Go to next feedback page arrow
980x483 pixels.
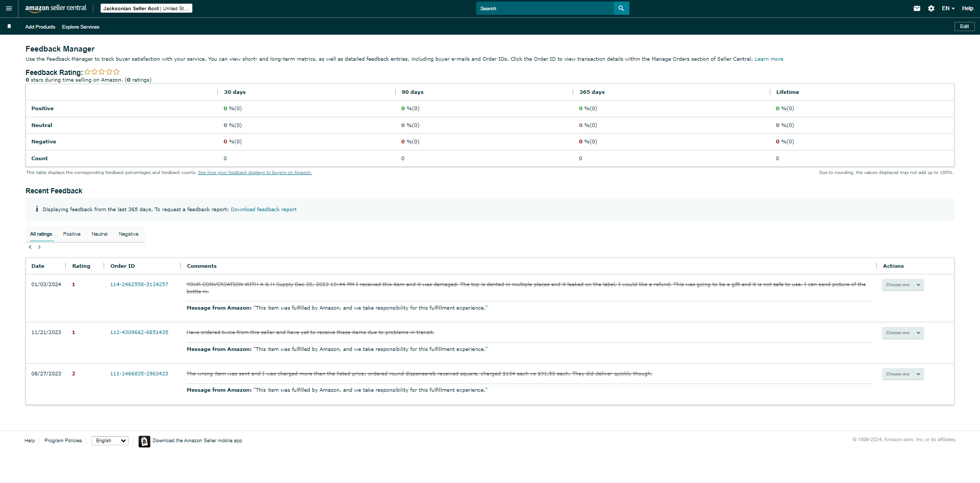click(x=39, y=247)
